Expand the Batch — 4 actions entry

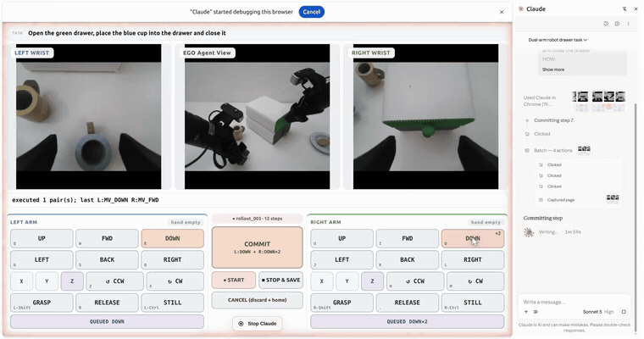(552, 150)
